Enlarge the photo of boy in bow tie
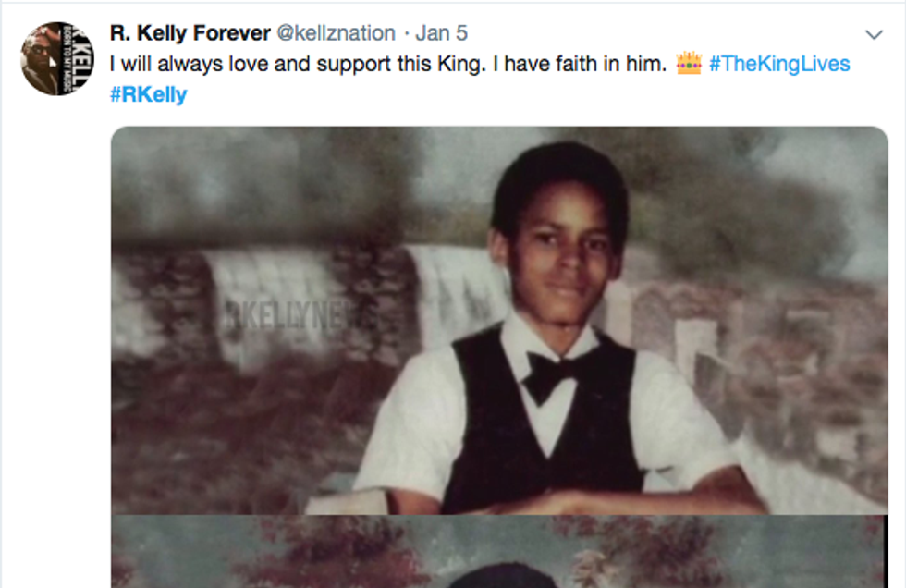 pos(499,319)
